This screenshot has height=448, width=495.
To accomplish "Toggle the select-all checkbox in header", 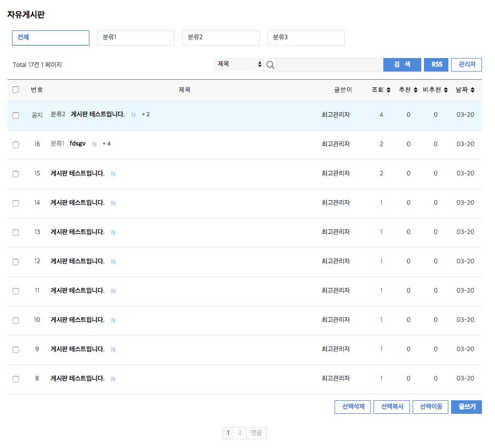I will (16, 90).
